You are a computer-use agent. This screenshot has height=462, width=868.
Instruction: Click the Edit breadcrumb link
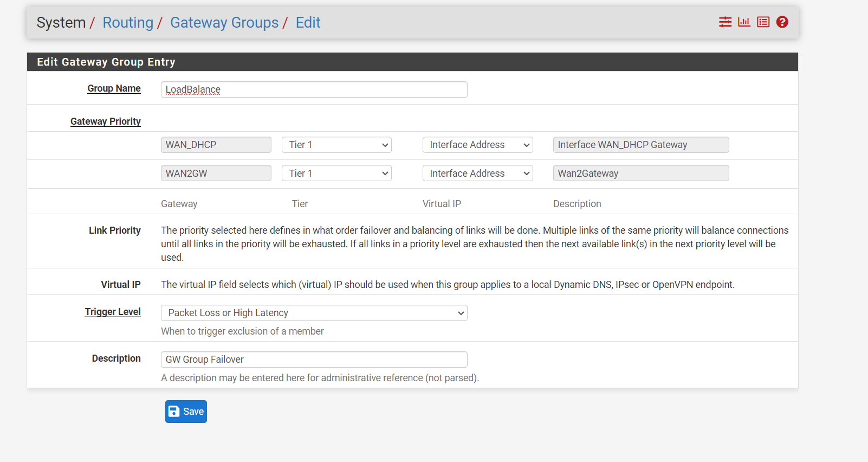point(308,23)
